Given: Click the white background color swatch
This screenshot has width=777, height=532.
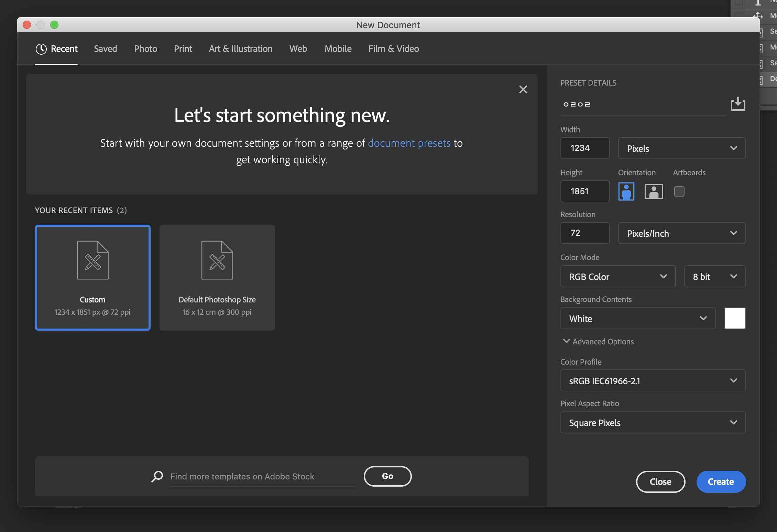Looking at the screenshot, I should pos(735,318).
